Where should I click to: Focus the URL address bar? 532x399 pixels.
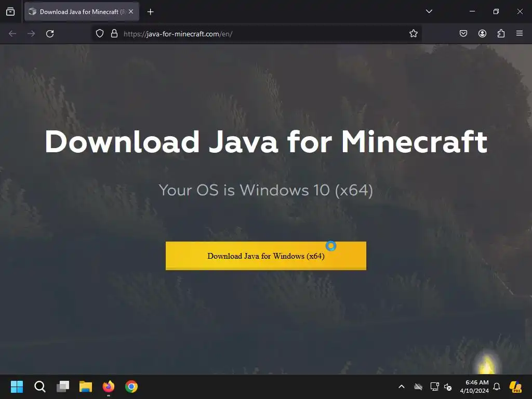[x=258, y=34]
